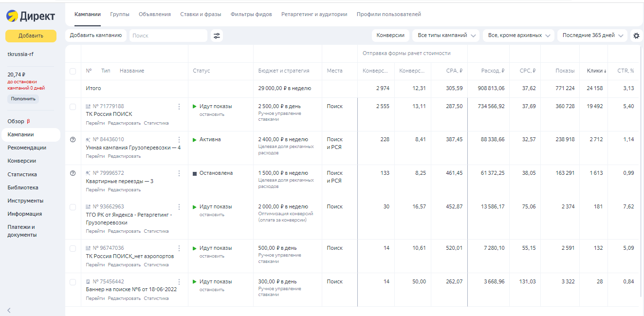Click the Yandex Direct logo

click(31, 16)
